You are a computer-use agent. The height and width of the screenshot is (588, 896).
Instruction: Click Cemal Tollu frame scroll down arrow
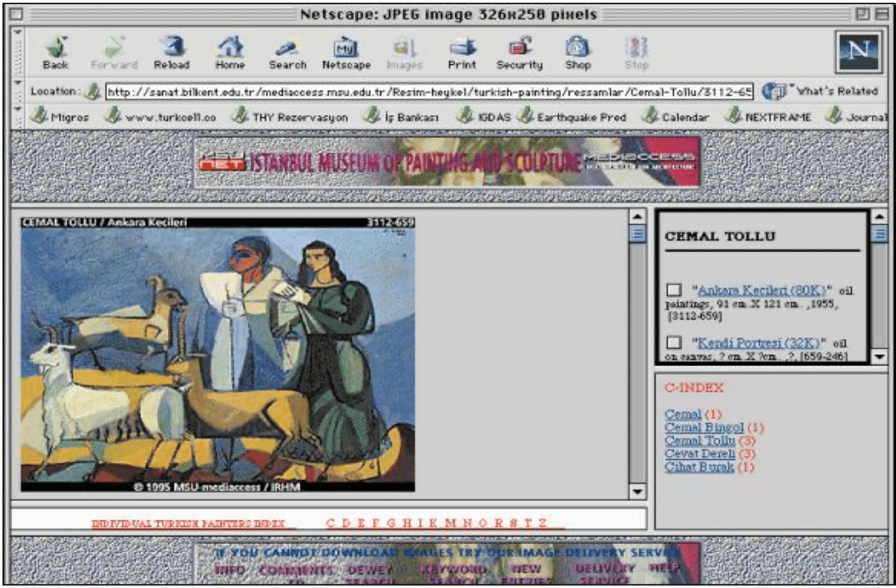tap(880, 356)
